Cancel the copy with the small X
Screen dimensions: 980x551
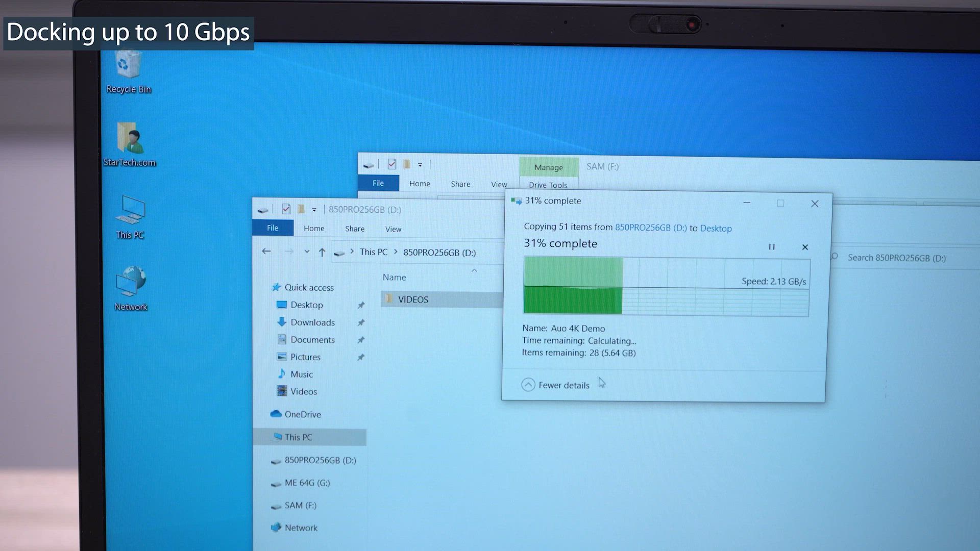pyautogui.click(x=805, y=247)
